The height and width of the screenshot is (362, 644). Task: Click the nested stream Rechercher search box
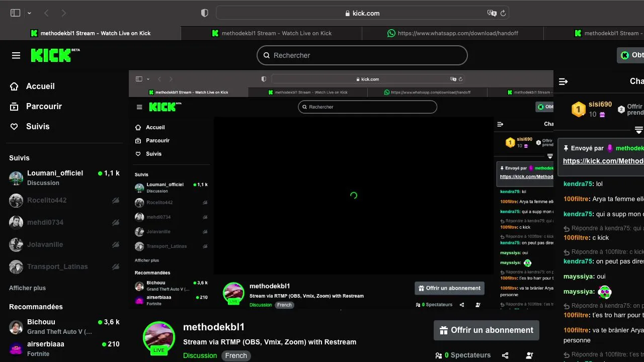click(367, 107)
